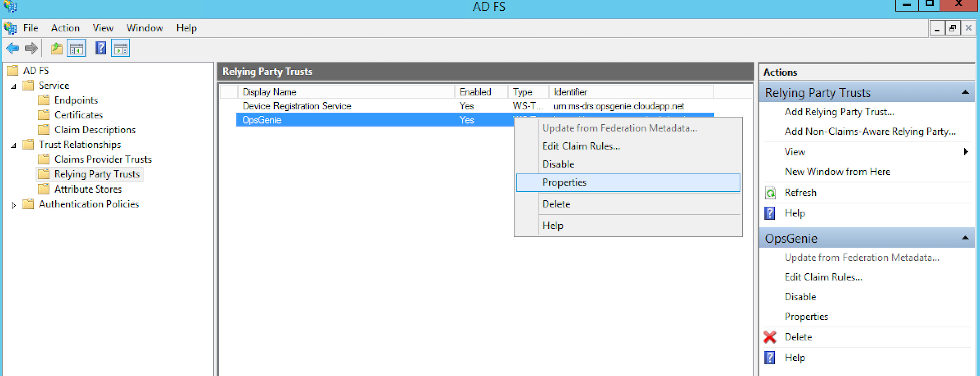The image size is (980, 376).
Task: Click the Claims Provider Trusts folder icon
Action: coord(44,159)
